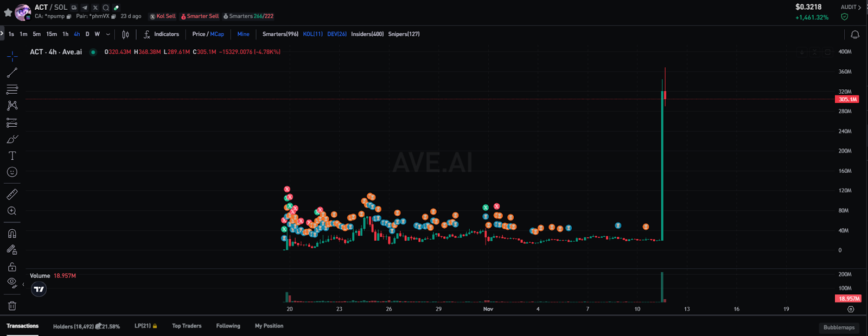Switch chart to Price display
The height and width of the screenshot is (336, 868).
click(199, 34)
